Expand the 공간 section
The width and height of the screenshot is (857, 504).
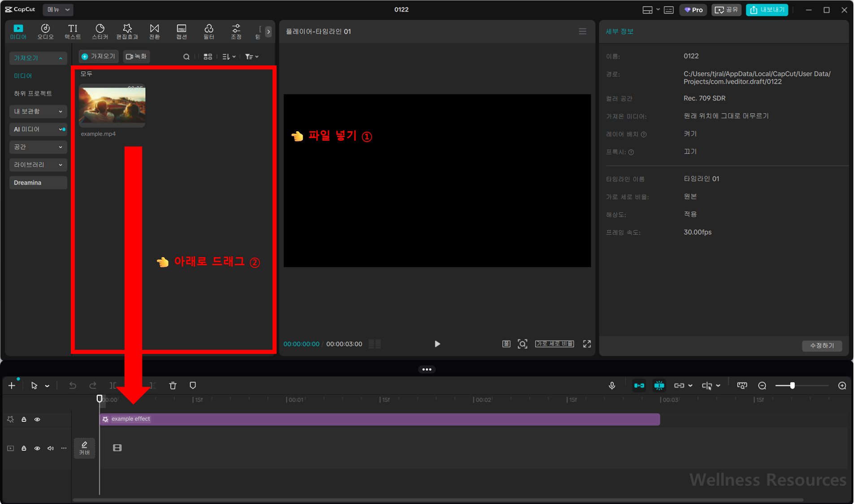(38, 147)
